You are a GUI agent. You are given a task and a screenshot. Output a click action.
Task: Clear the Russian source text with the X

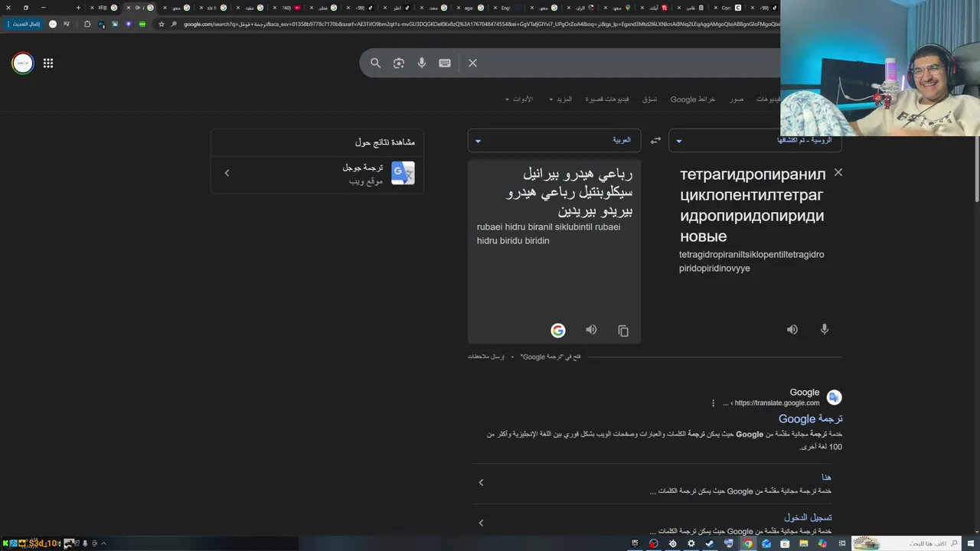click(x=838, y=172)
